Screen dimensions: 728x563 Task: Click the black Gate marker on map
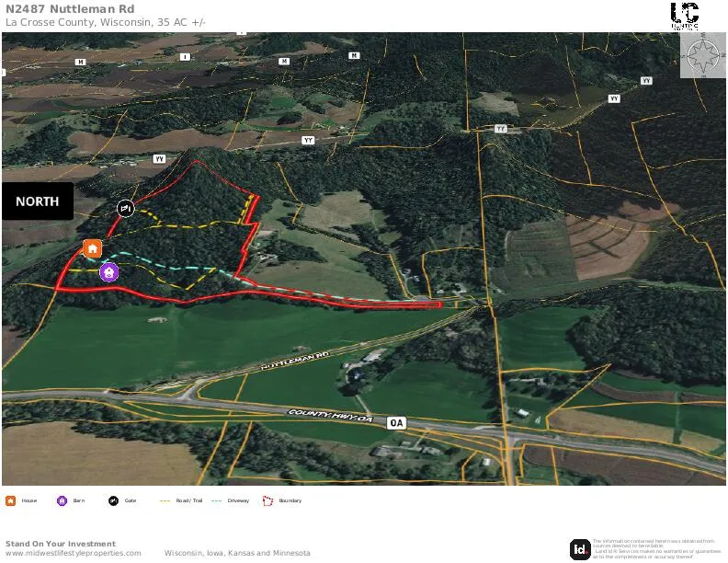point(125,209)
